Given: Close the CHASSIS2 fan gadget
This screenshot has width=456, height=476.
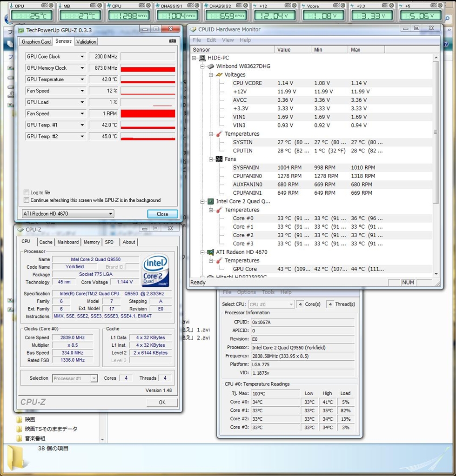Looking at the screenshot, I should point(246,6).
